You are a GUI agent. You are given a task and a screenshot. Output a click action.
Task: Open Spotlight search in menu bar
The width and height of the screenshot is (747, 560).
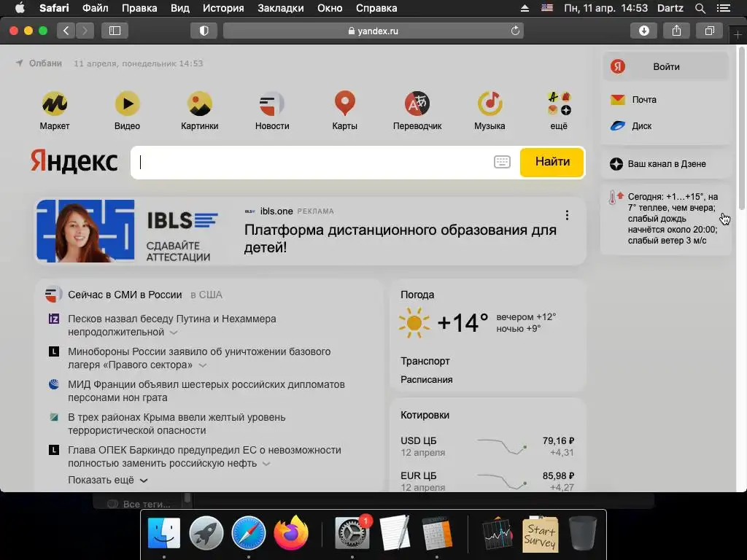coord(700,8)
